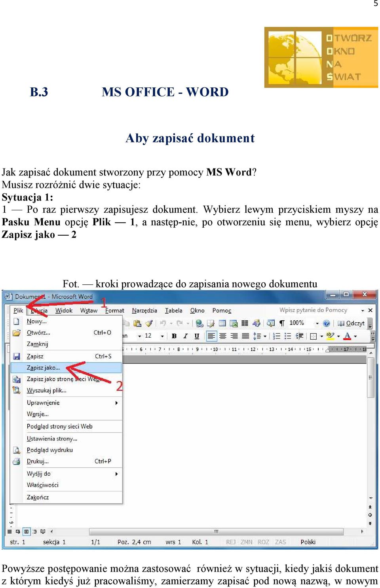Click the Otwórz folder icon
380x588 pixels.
(17, 333)
